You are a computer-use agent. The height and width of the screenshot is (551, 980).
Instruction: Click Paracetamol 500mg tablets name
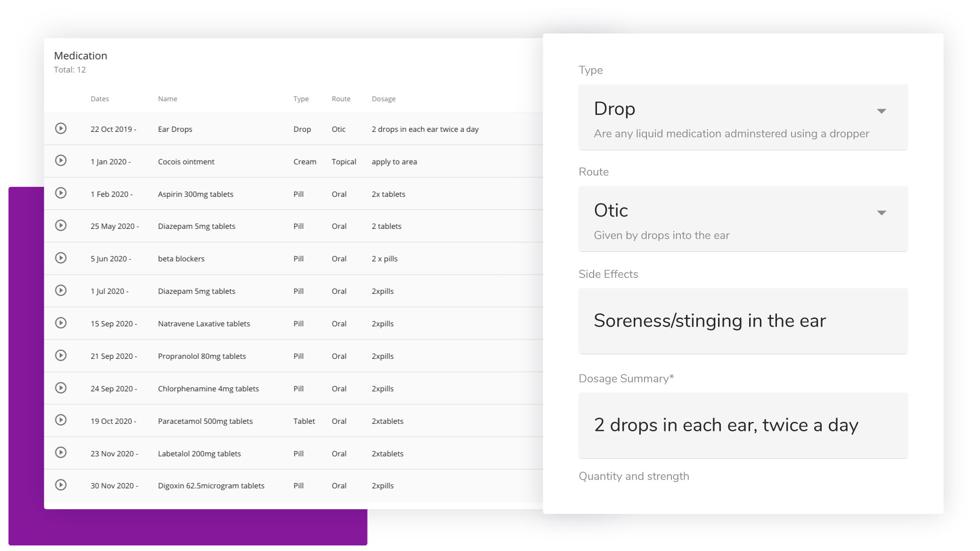coord(205,421)
